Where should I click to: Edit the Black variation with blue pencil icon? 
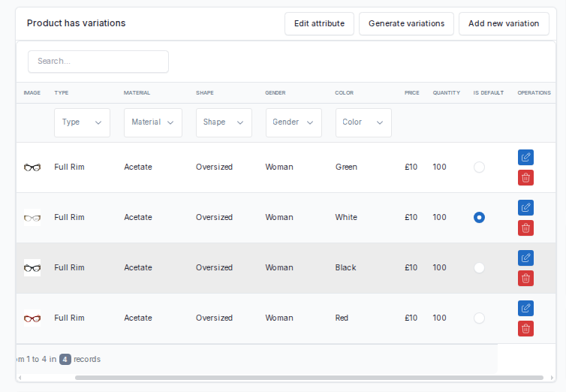click(525, 258)
